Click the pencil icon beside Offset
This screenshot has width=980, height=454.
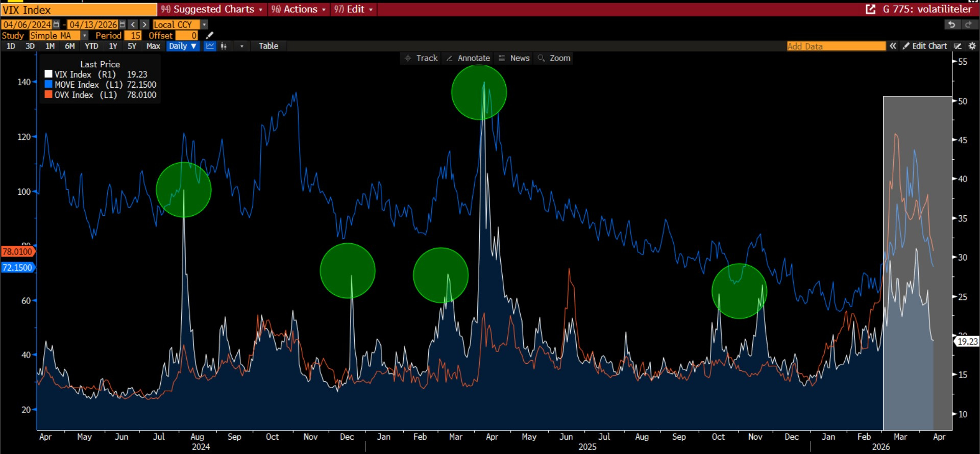tap(209, 35)
